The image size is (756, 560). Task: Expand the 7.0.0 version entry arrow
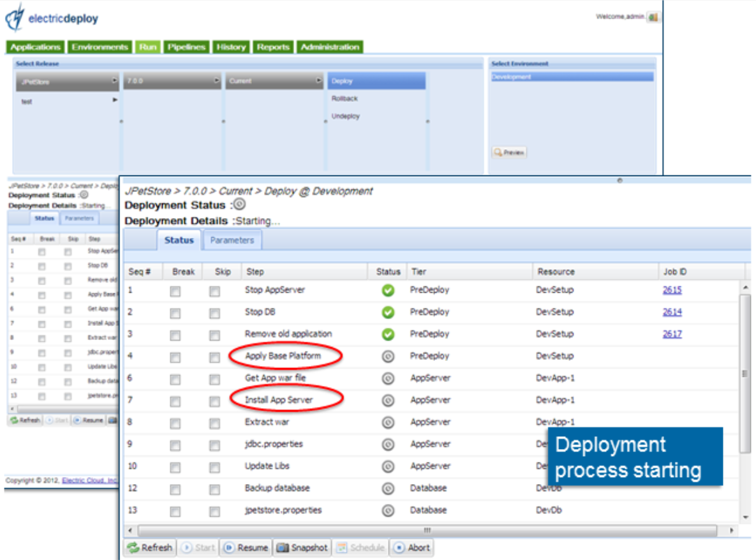(x=216, y=80)
